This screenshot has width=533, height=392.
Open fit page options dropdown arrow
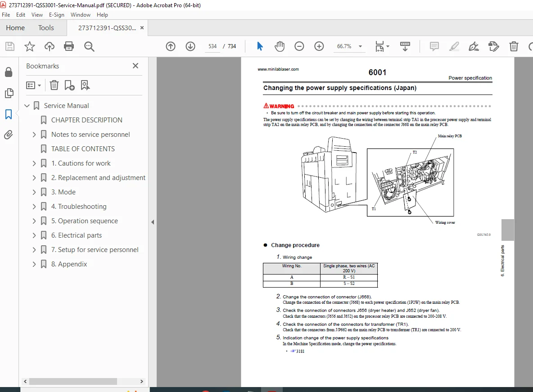(x=388, y=46)
